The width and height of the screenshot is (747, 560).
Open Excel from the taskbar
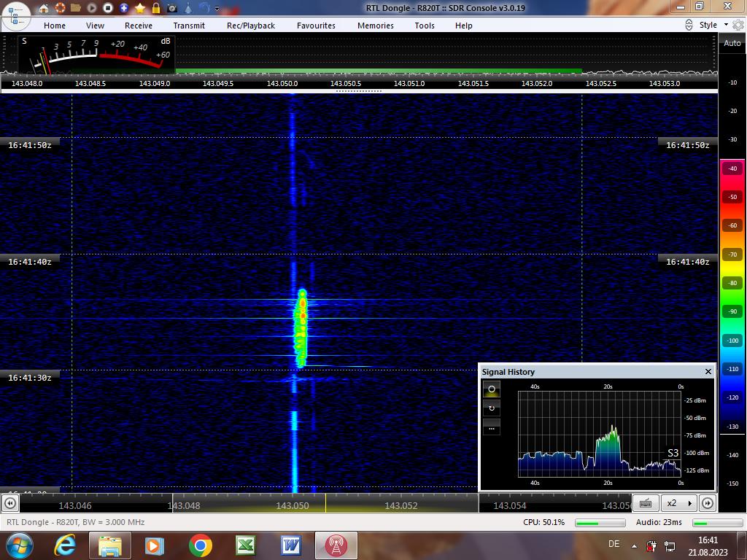[x=245, y=545]
